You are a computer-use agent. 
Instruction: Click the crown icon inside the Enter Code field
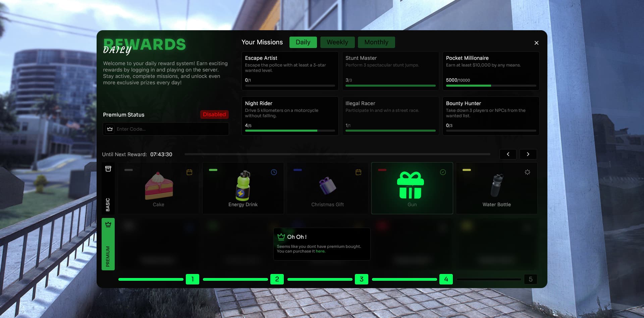109,129
